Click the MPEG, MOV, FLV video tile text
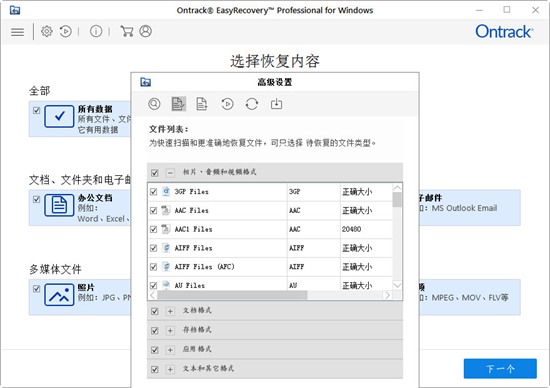The image size is (550, 388). 470,297
